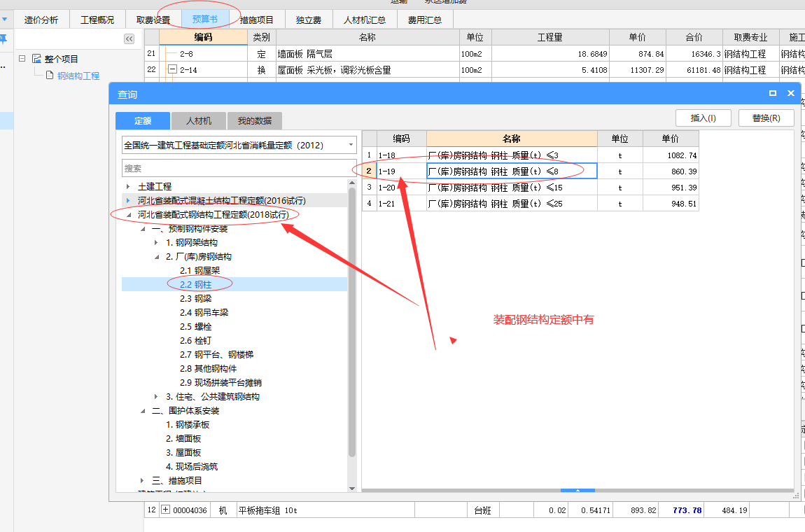Screen dimensions: 805x532
Task: Collapse 河北省装配式钢结构工程定额 node
Action: (x=128, y=215)
